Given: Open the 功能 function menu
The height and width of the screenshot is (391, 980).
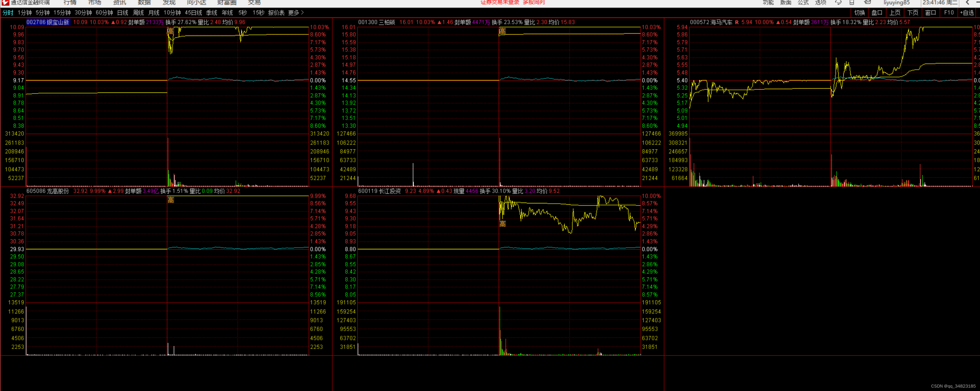Looking at the screenshot, I should click(x=768, y=2).
